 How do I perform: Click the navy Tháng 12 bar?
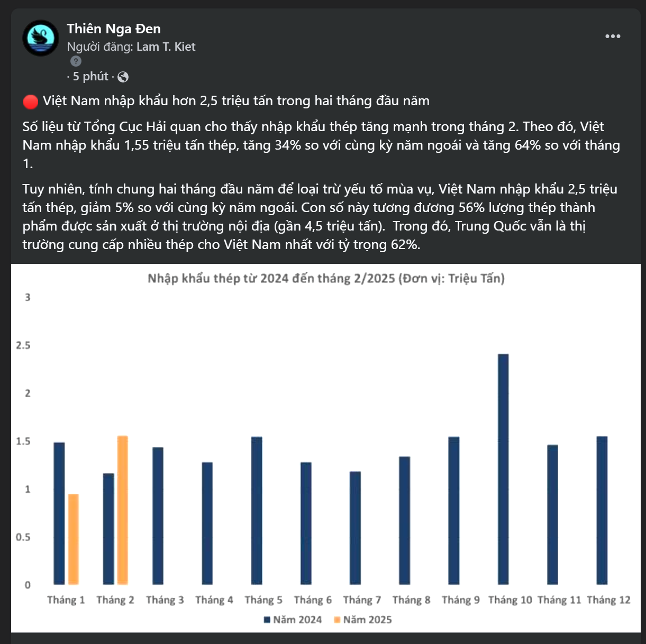pyautogui.click(x=602, y=510)
